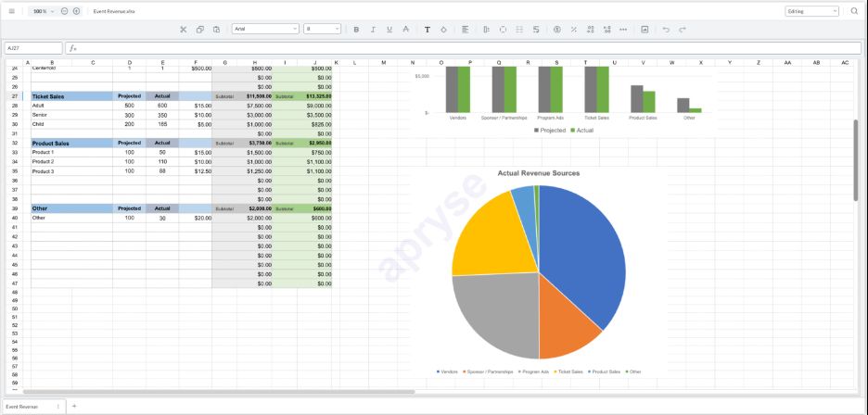
Task: Click the Actual Revenue Sources chart title
Action: (x=539, y=173)
